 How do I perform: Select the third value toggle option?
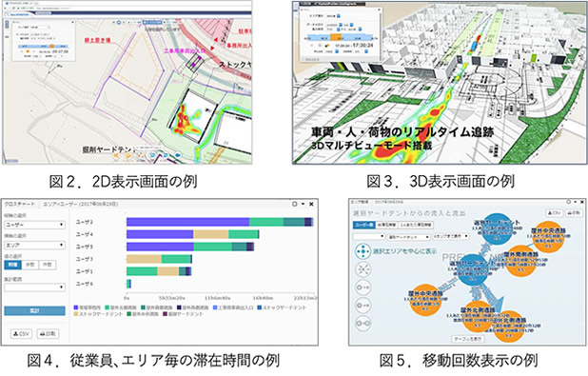(x=48, y=265)
